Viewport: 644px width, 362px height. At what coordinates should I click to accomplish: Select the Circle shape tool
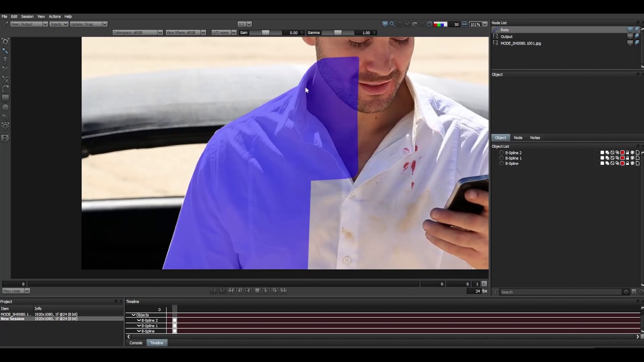(x=6, y=107)
